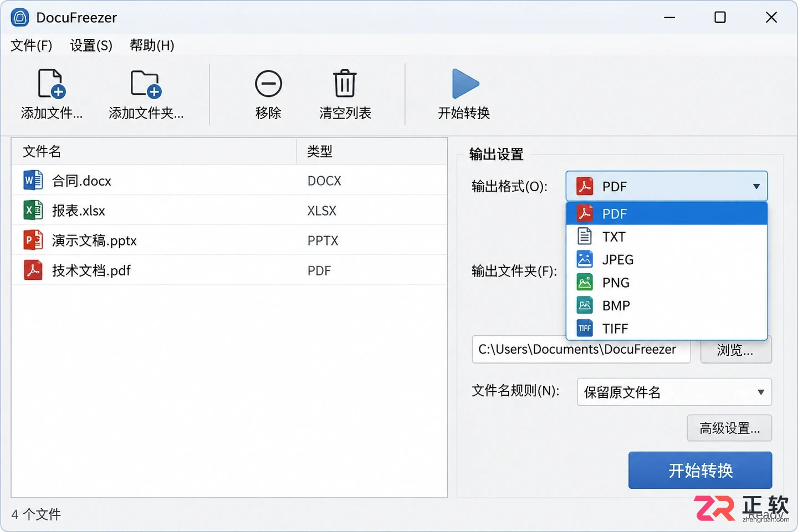Click the JPEG image icon in format list
This screenshot has width=798, height=532.
[585, 259]
